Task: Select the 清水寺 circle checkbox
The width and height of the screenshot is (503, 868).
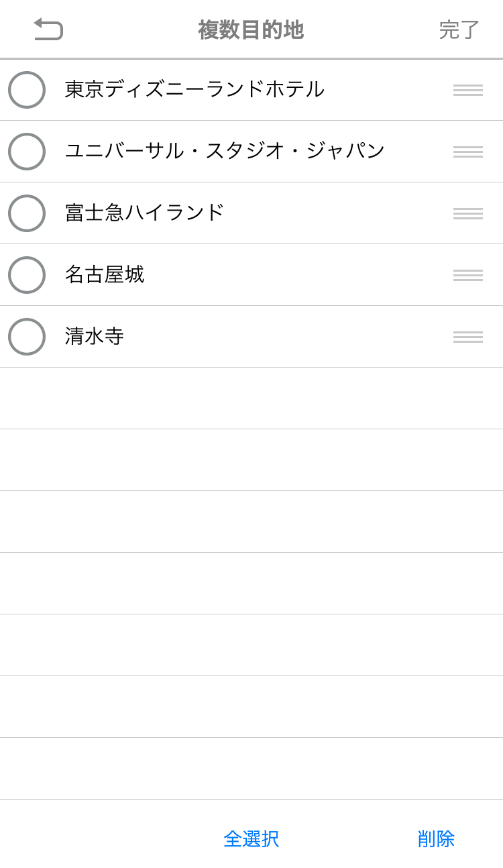Action: 27,337
